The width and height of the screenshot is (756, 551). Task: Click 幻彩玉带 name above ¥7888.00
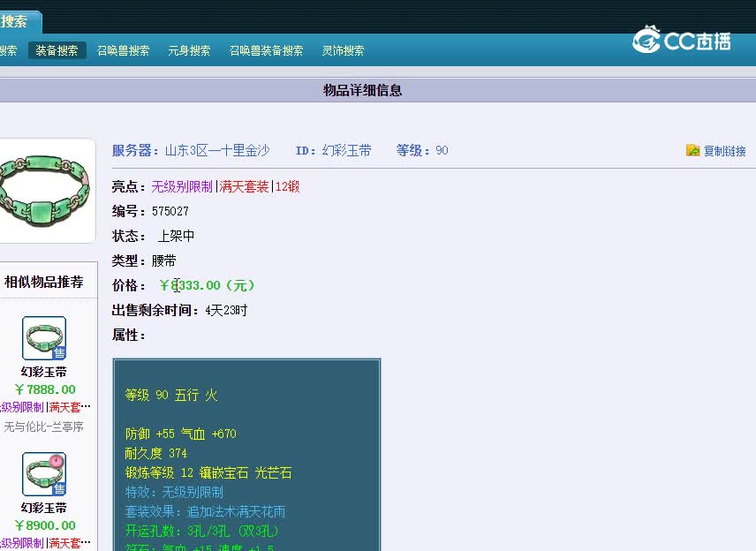44,372
